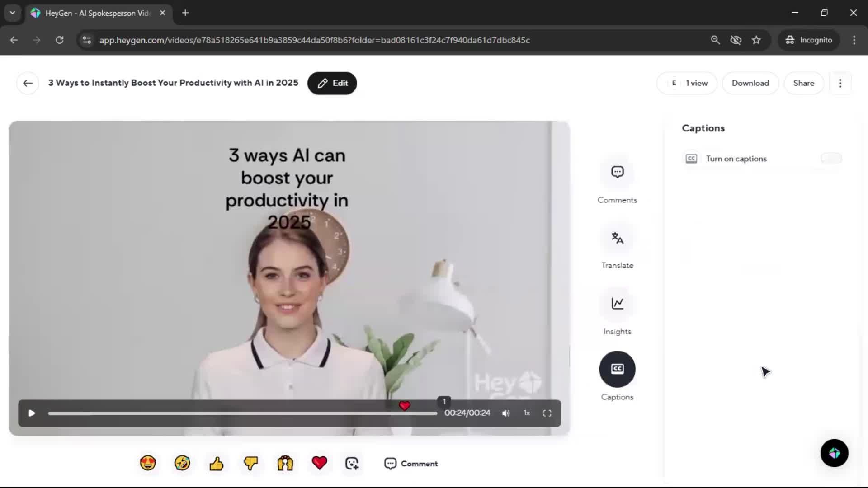The width and height of the screenshot is (868, 488).
Task: Open the Insights panel
Action: 617,304
